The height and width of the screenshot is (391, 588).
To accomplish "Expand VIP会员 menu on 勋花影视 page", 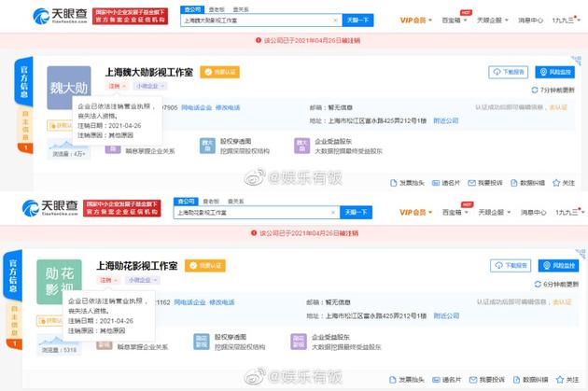I will [x=416, y=213].
